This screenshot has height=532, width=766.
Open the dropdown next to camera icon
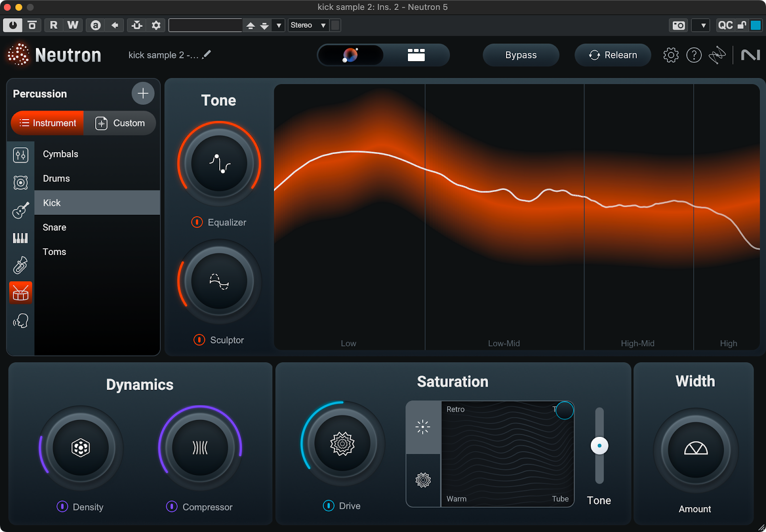pyautogui.click(x=703, y=25)
